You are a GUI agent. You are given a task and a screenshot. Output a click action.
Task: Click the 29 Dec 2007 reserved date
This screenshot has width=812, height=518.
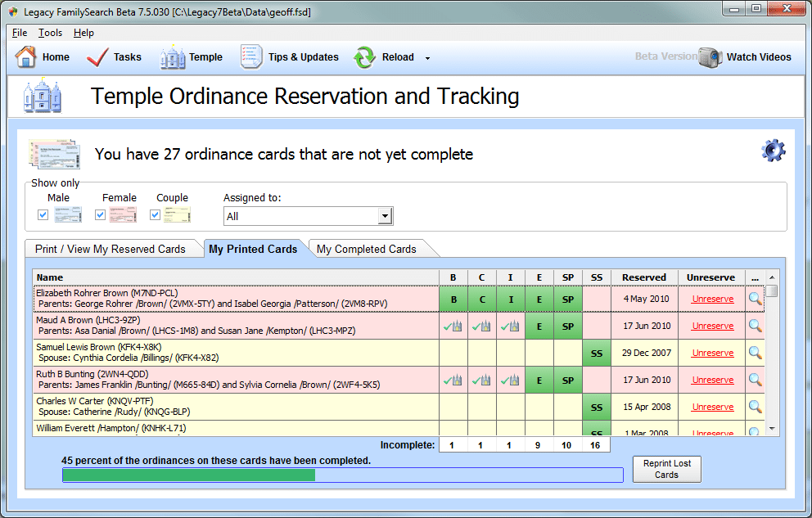coord(647,353)
